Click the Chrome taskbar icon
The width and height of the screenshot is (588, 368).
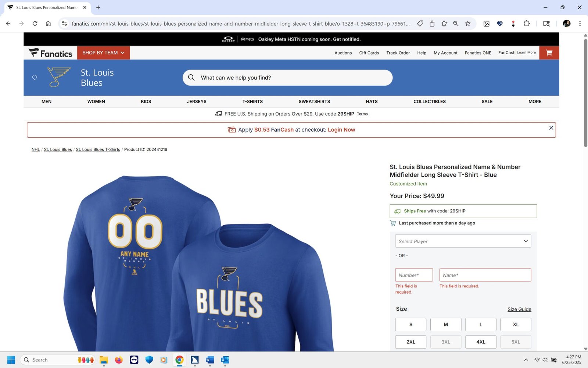pos(179,360)
